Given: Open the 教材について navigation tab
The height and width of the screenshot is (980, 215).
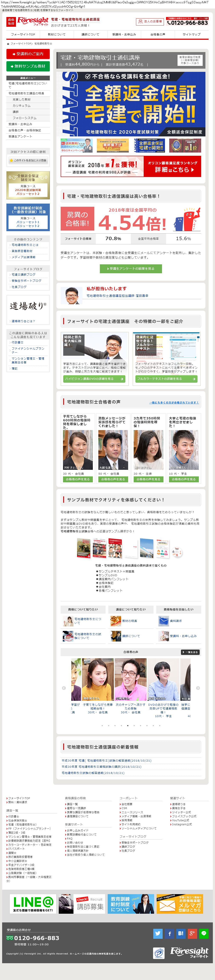Looking at the screenshot, I should pyautogui.click(x=56, y=34).
